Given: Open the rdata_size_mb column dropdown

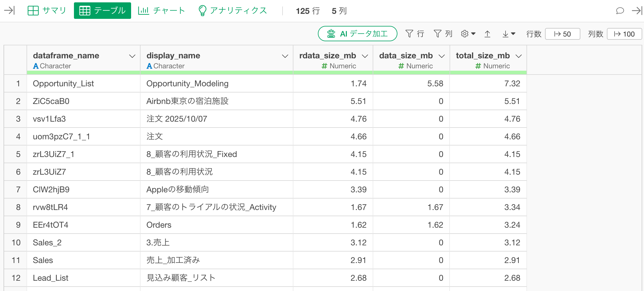Looking at the screenshot, I should pos(365,56).
